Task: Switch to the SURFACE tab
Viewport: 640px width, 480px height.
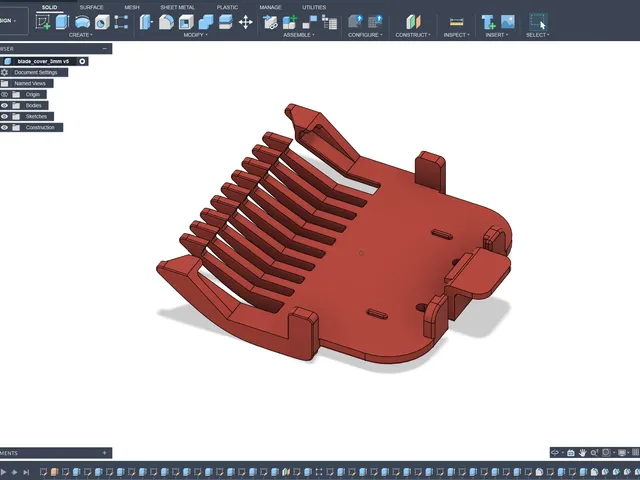Action: tap(91, 7)
